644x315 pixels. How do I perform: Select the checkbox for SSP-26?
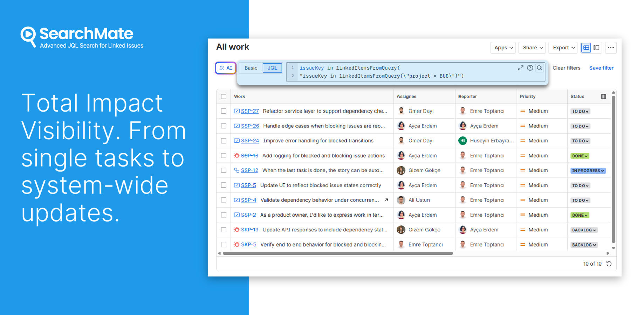(224, 126)
